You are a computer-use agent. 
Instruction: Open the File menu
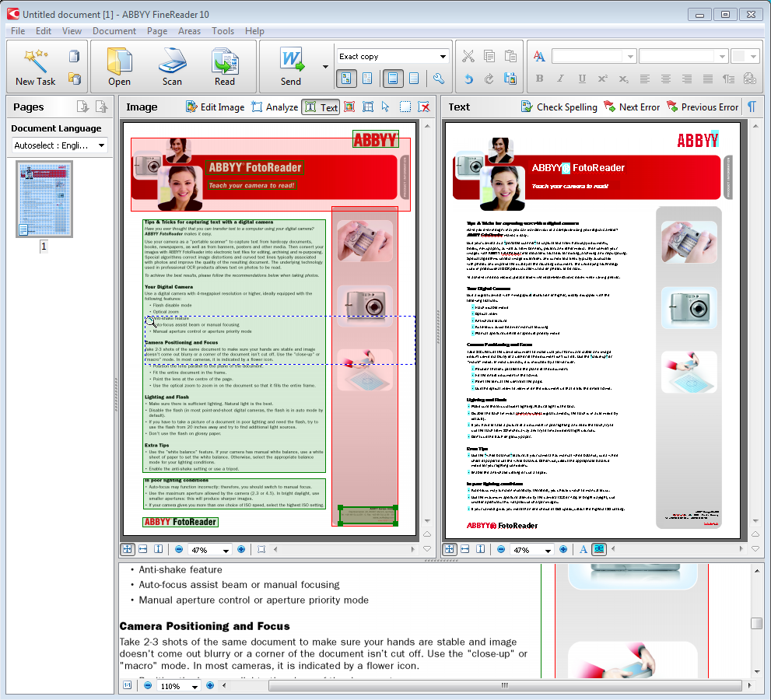click(18, 31)
